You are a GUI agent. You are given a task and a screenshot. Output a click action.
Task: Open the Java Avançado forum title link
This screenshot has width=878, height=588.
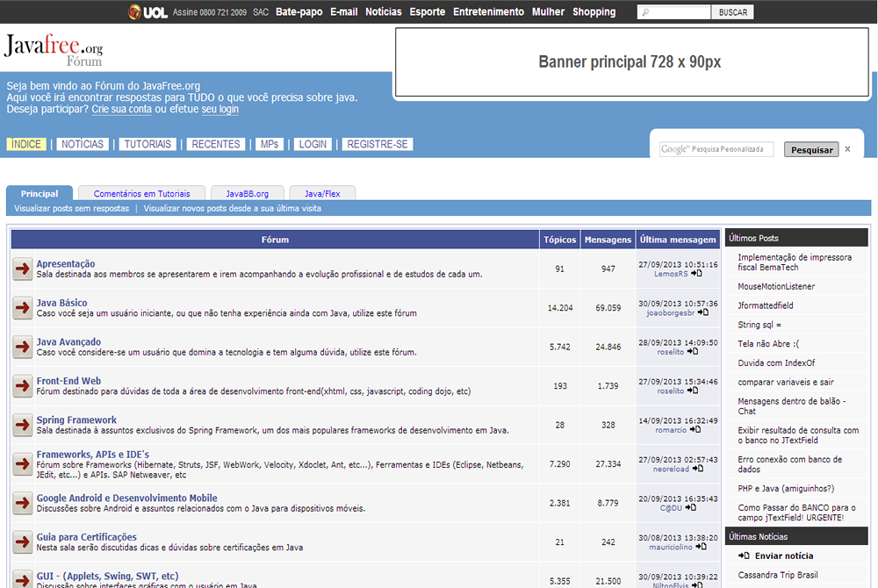[x=68, y=342]
